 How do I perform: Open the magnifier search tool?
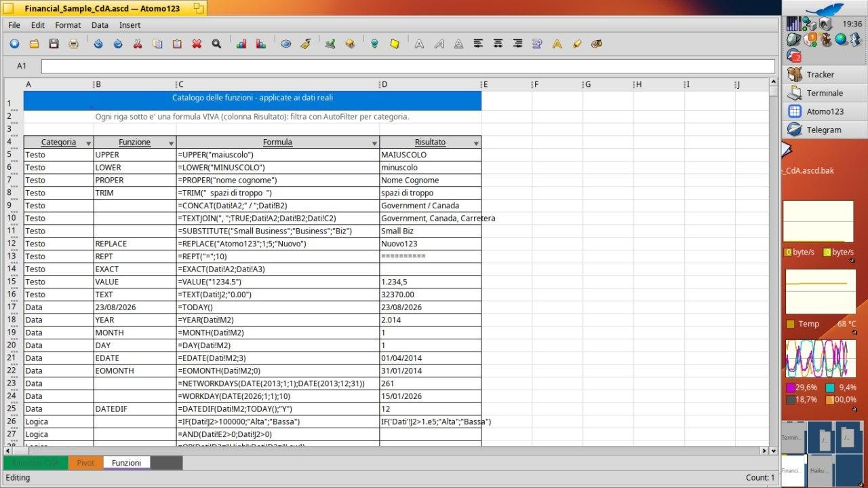click(216, 43)
